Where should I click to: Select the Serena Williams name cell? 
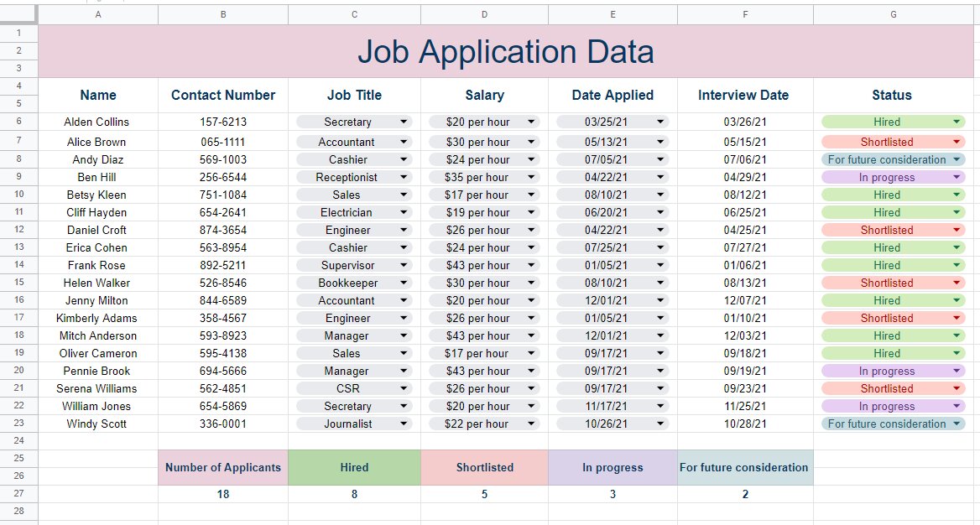pyautogui.click(x=98, y=388)
